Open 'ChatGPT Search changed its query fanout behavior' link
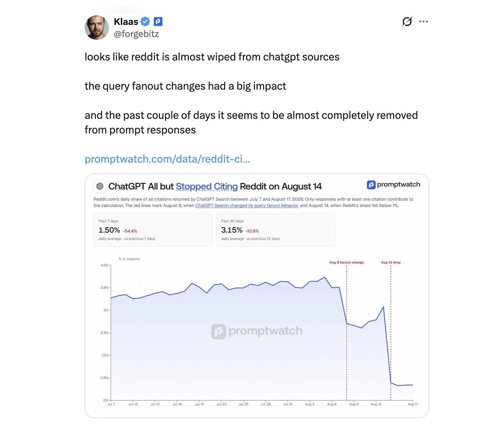 (x=247, y=206)
